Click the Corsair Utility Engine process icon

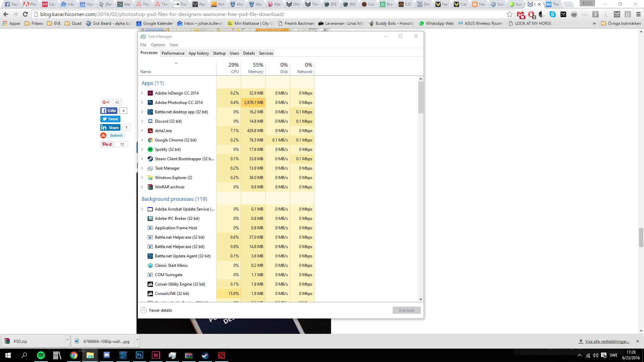tap(150, 284)
